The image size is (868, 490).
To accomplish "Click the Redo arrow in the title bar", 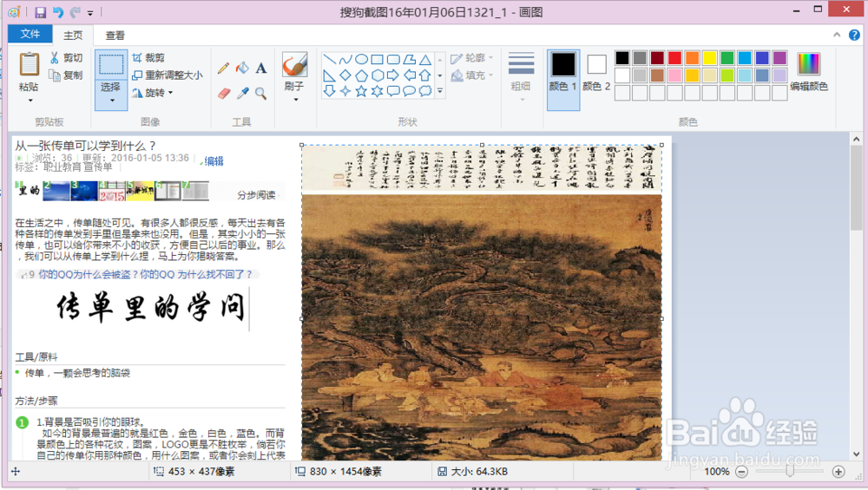I will [x=75, y=12].
